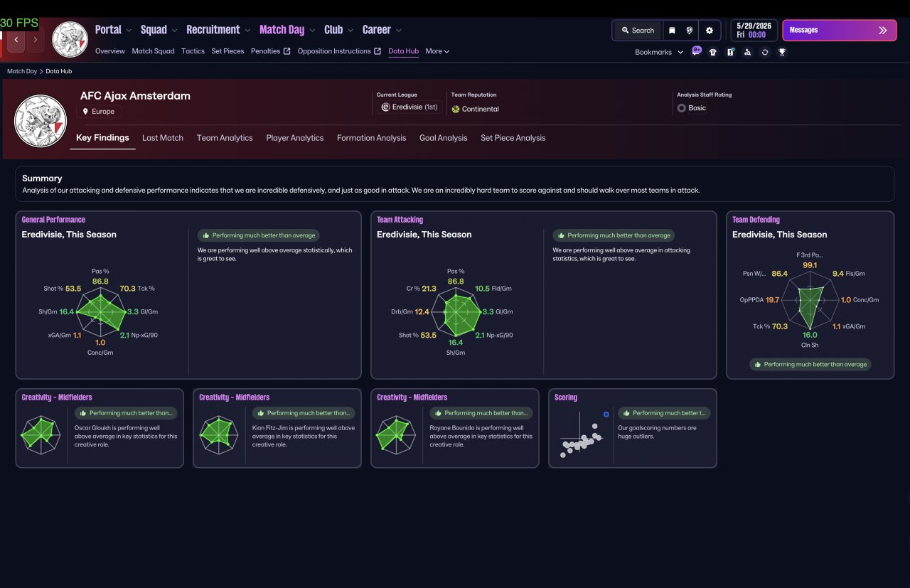
Task: Click the Team Attacking radar chart
Action: tap(456, 311)
